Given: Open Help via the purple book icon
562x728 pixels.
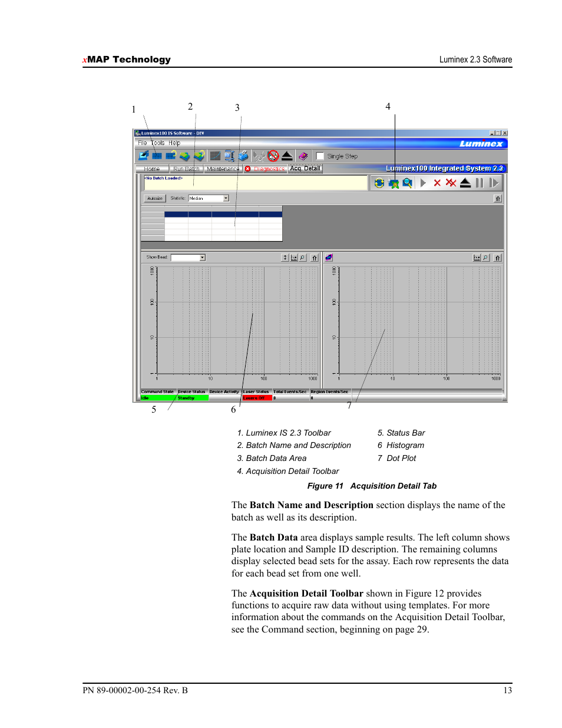Looking at the screenshot, I should pos(303,156).
